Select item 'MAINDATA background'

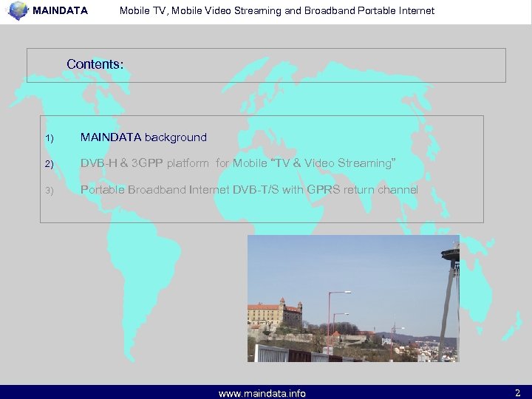pyautogui.click(x=143, y=137)
